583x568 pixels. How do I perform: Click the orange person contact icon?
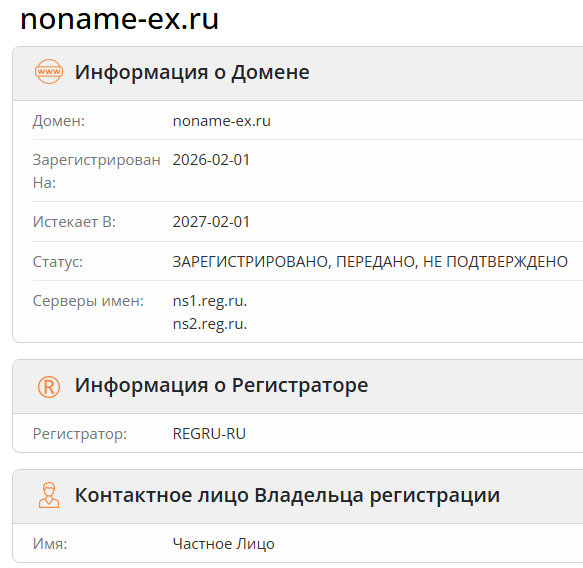(49, 495)
